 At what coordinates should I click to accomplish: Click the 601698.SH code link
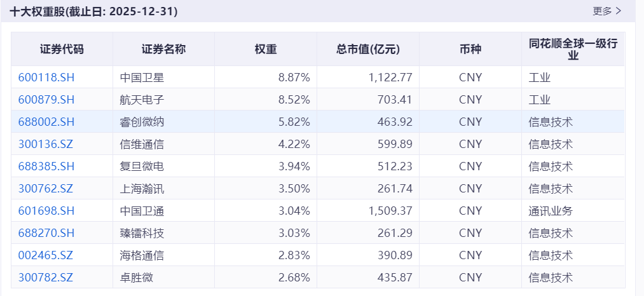pos(46,211)
